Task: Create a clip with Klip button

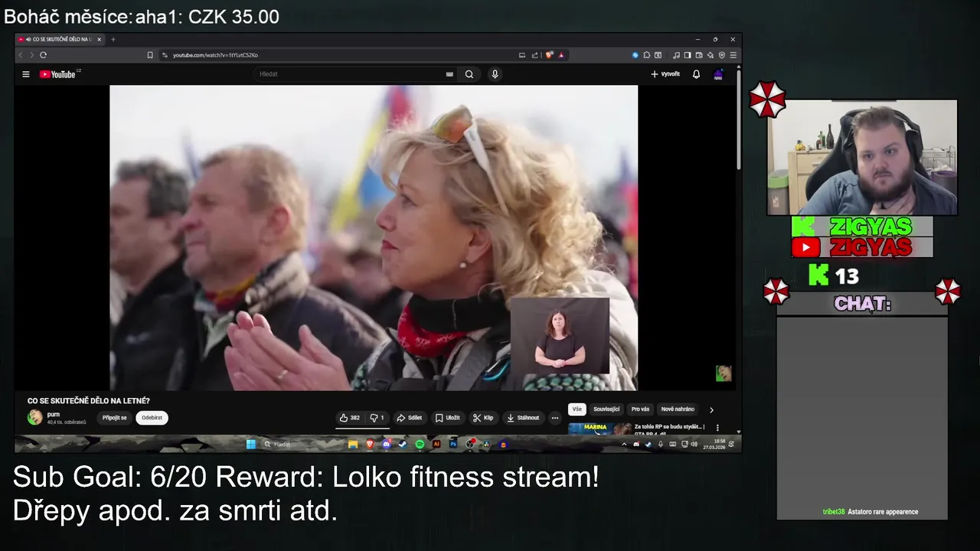Action: coord(483,418)
